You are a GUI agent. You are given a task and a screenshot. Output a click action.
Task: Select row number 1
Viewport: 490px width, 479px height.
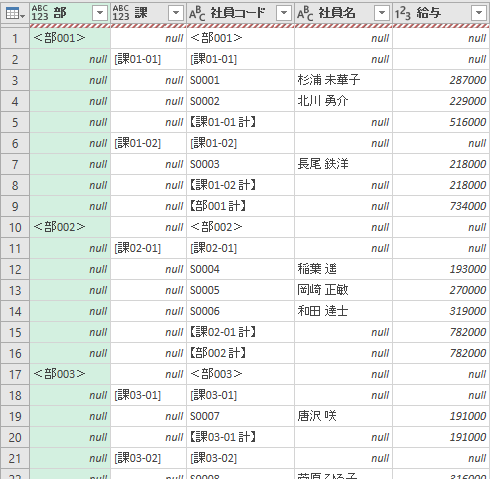(x=15, y=38)
